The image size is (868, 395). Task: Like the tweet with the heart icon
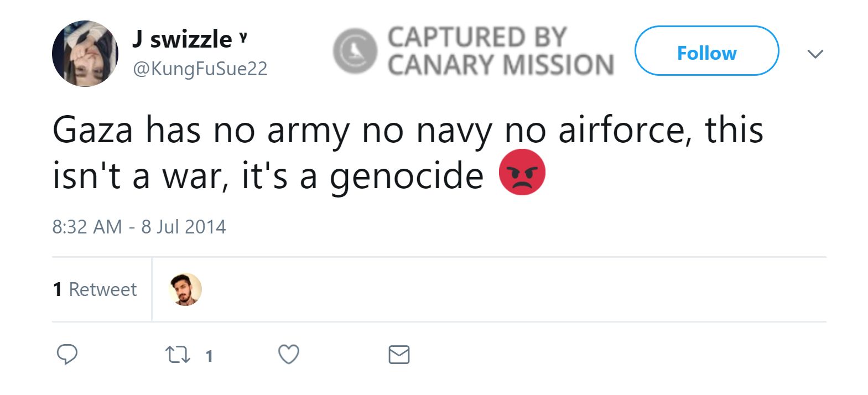288,354
